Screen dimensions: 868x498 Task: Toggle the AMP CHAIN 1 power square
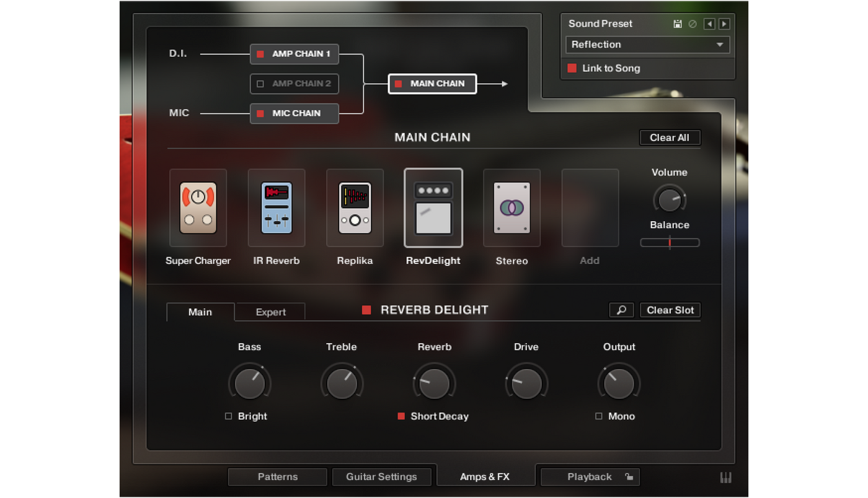[260, 54]
